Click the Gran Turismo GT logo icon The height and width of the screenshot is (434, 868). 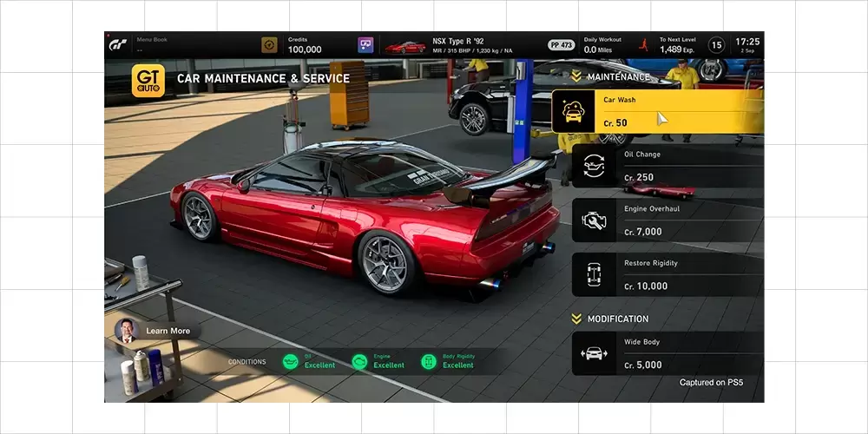(118, 45)
